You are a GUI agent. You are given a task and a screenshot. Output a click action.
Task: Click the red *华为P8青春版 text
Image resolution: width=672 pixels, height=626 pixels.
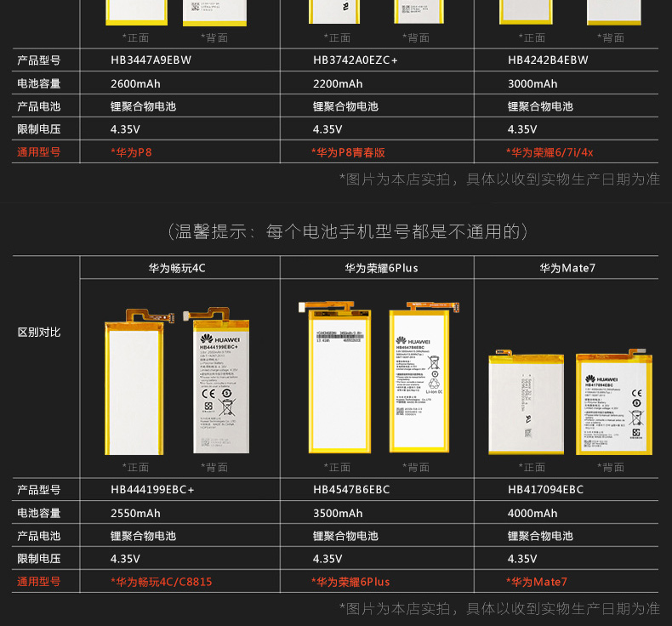[348, 152]
